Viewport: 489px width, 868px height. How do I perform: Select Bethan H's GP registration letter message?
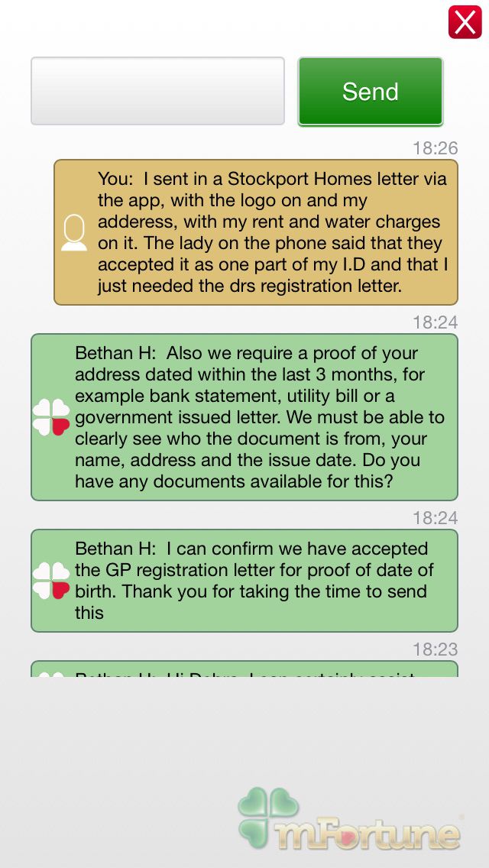point(244,581)
